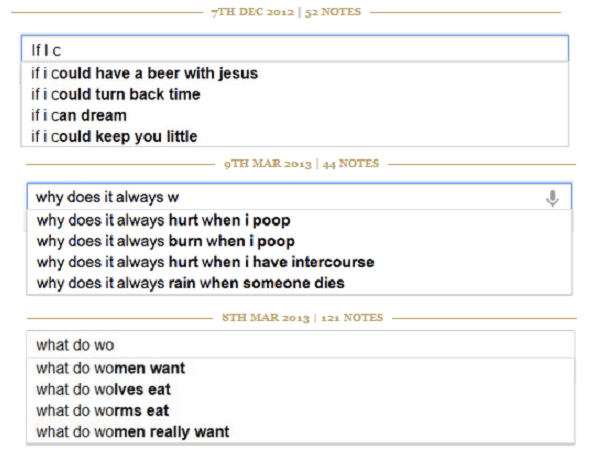This screenshot has width=600, height=459.
Task: Select 'what do women want' suggestion
Action: 300,368
